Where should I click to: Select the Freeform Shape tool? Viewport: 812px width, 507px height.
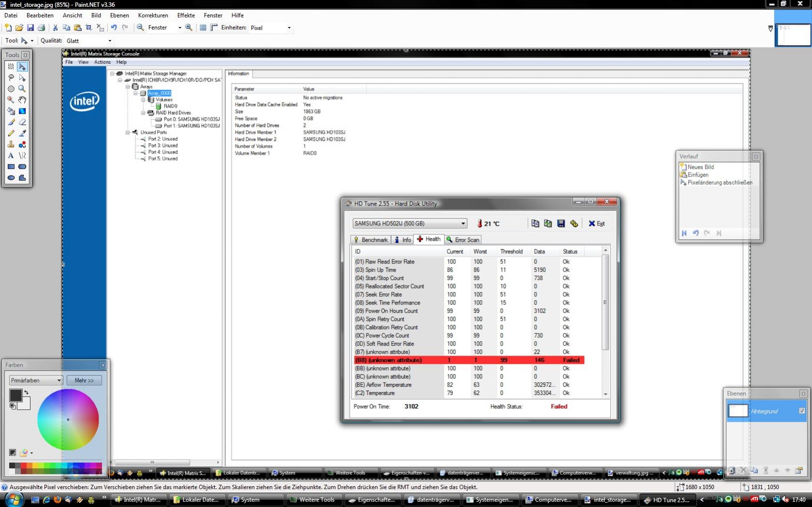(x=22, y=178)
